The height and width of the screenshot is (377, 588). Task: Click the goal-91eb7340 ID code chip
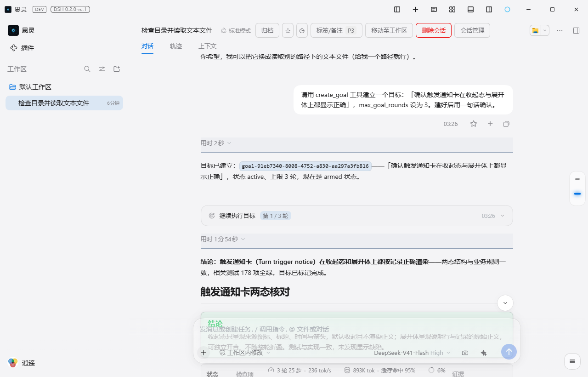pyautogui.click(x=305, y=166)
